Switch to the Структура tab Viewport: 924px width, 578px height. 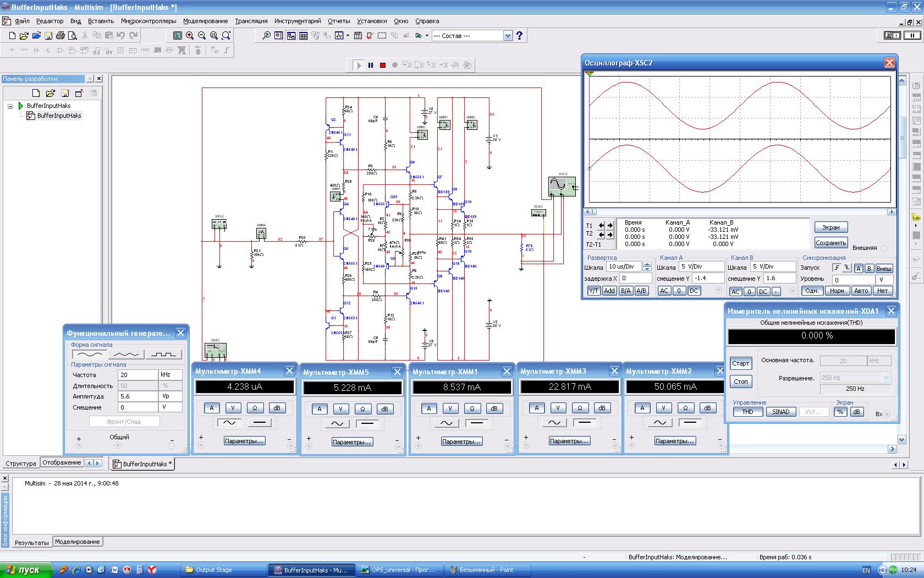coord(21,464)
